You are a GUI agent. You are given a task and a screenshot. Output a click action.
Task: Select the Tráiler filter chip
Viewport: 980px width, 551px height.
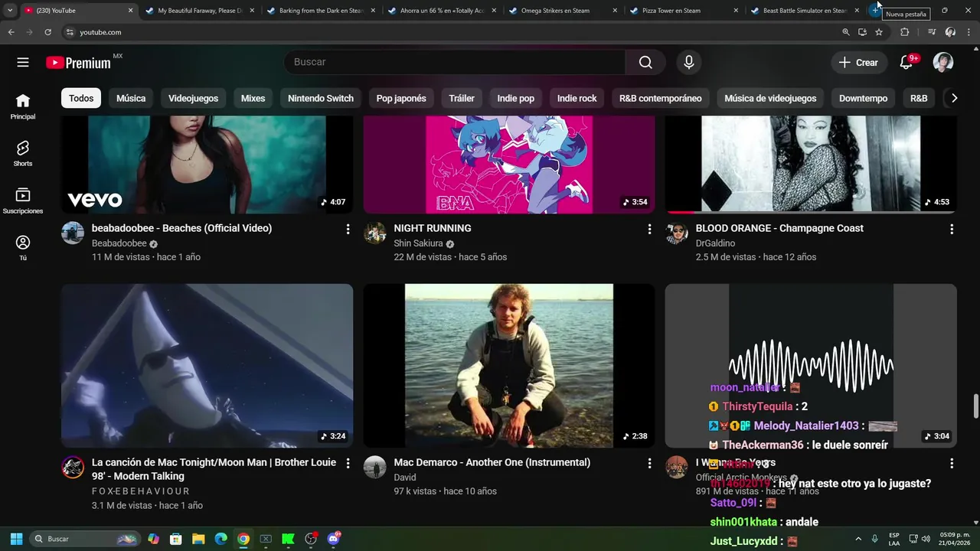coord(462,98)
